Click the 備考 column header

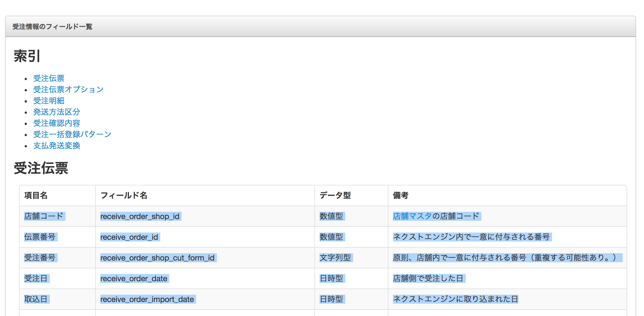pyautogui.click(x=400, y=195)
